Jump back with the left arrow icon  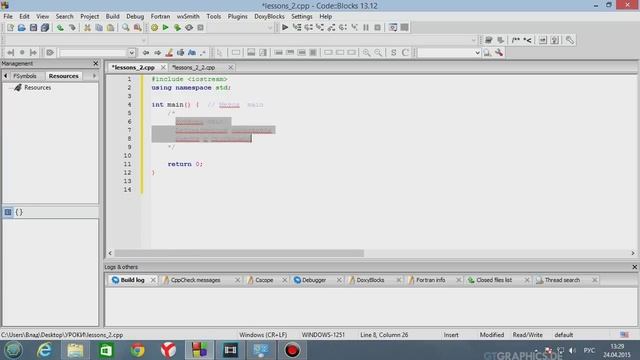pyautogui.click(x=146, y=53)
